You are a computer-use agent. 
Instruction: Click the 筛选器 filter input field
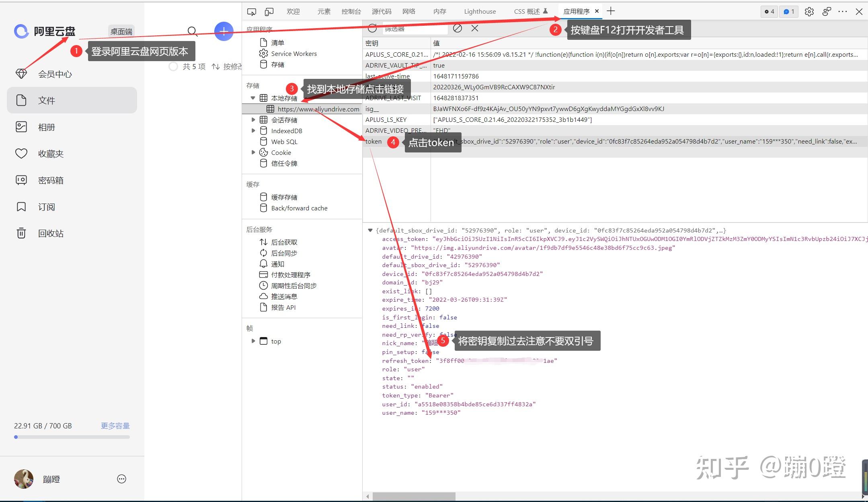pos(414,29)
